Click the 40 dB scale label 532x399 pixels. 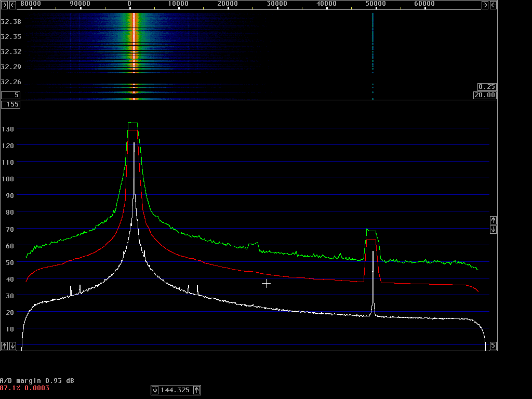click(10, 279)
